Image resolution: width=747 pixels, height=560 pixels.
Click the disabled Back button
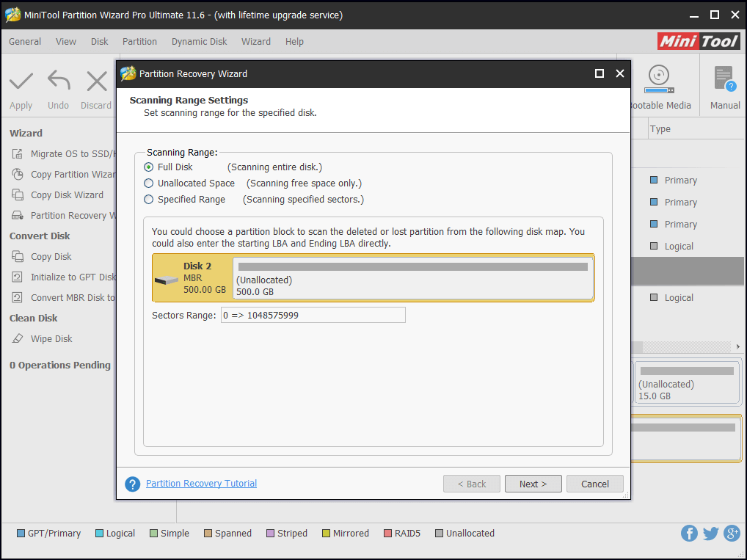click(x=472, y=484)
